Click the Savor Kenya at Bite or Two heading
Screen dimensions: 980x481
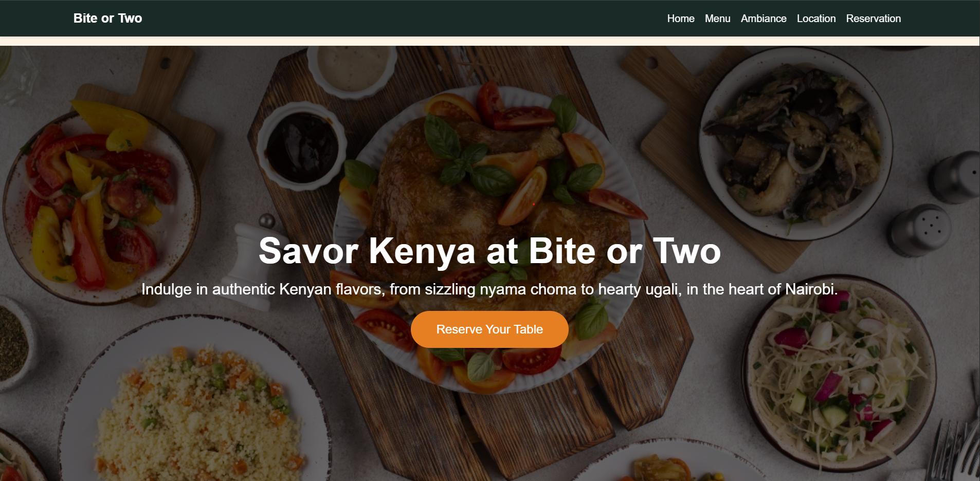tap(489, 251)
